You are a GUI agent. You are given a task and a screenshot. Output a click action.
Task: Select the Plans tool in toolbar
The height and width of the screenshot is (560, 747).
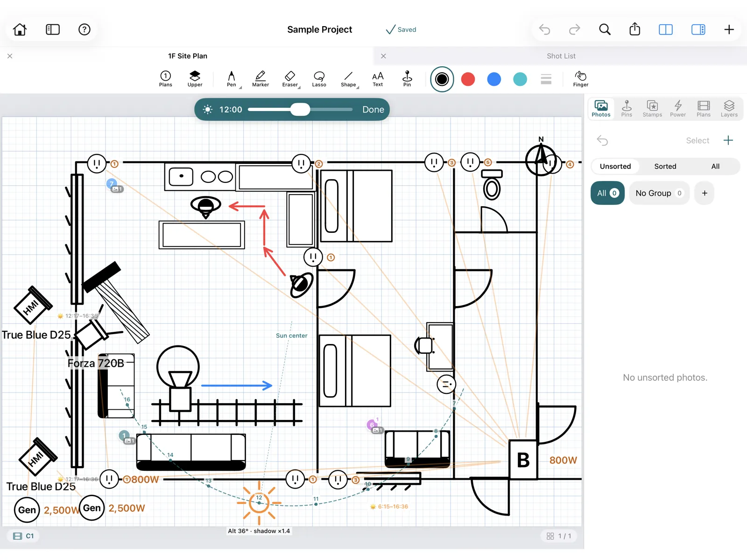click(x=166, y=78)
